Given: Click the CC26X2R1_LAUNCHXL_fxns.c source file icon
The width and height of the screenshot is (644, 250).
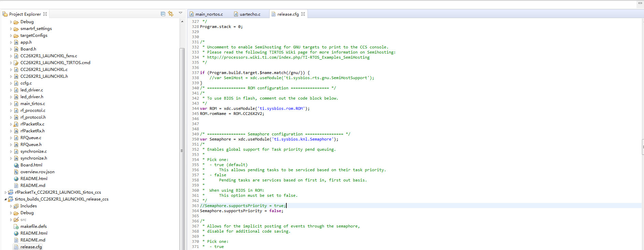Looking at the screenshot, I should click(x=16, y=56).
